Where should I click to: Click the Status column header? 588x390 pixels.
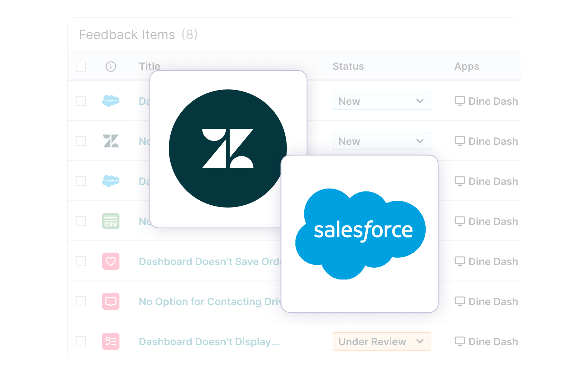pyautogui.click(x=348, y=67)
